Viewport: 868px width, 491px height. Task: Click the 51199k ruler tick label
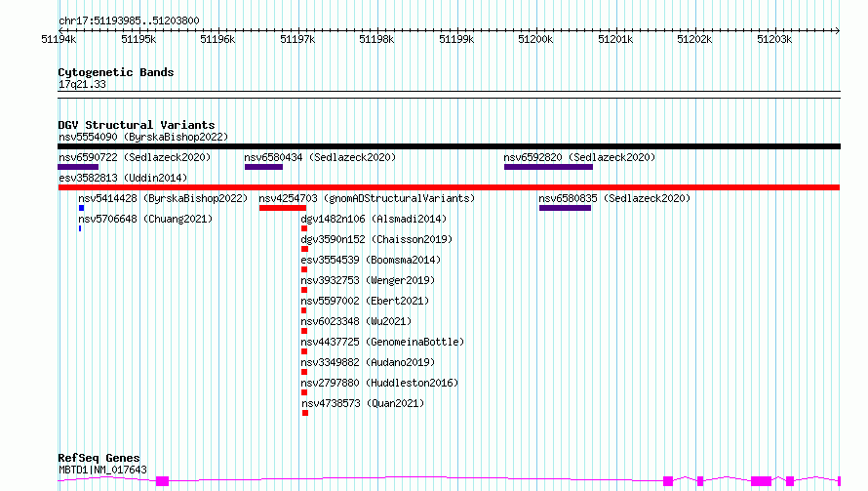pos(456,39)
